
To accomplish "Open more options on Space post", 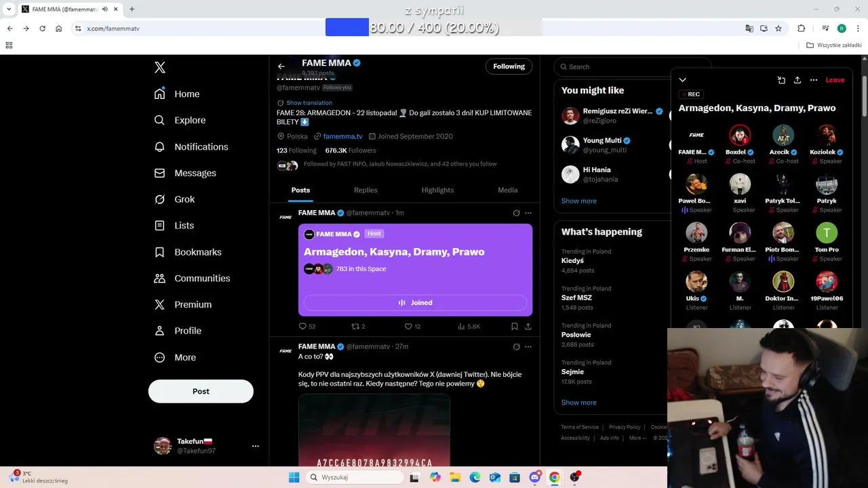I will pyautogui.click(x=528, y=213).
